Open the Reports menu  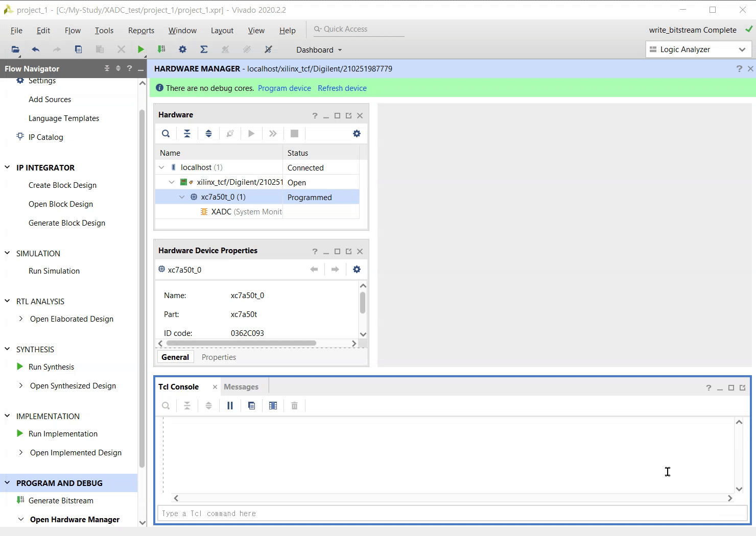(141, 31)
